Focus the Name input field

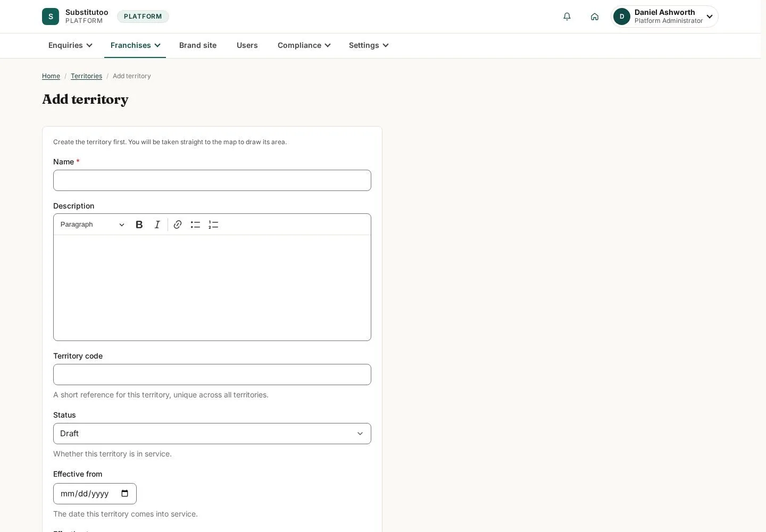[x=212, y=180]
